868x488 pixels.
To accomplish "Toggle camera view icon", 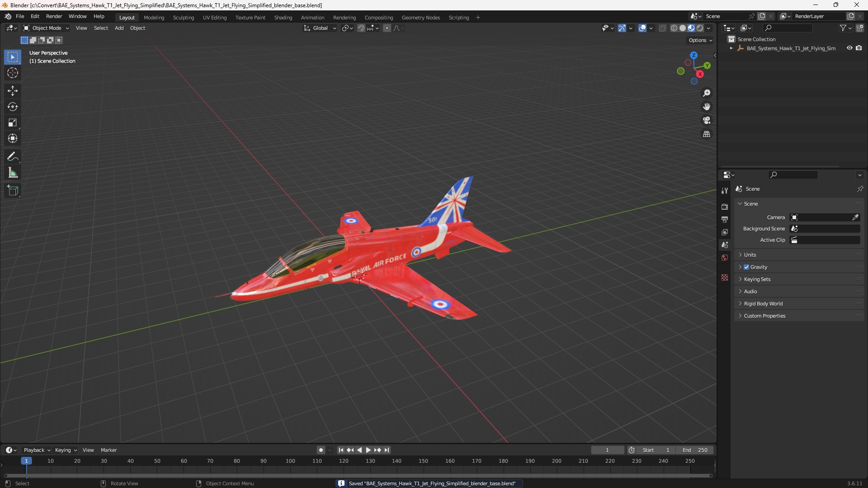I will [707, 120].
